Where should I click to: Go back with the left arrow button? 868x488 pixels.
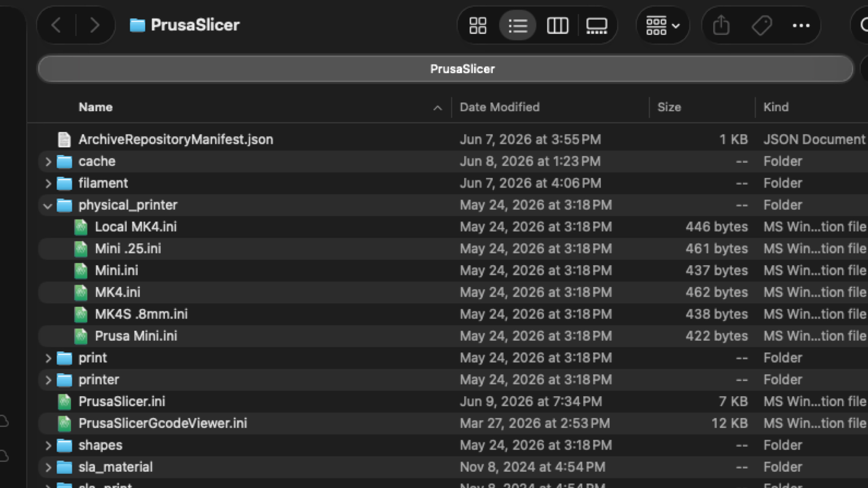(x=57, y=25)
